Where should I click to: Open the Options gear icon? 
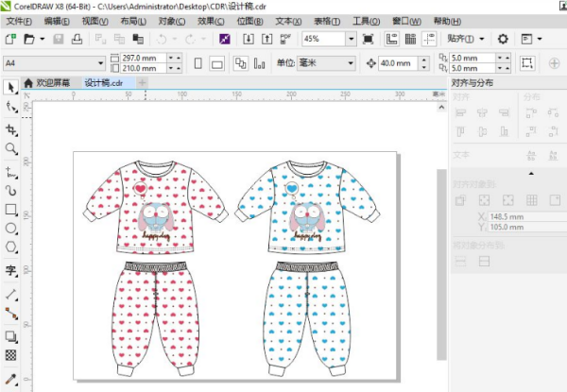coord(503,39)
